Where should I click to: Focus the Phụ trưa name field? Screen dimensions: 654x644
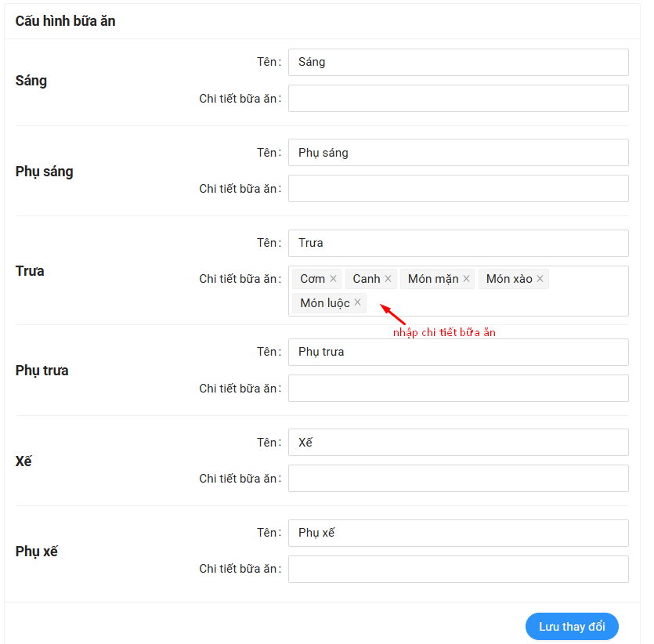458,352
